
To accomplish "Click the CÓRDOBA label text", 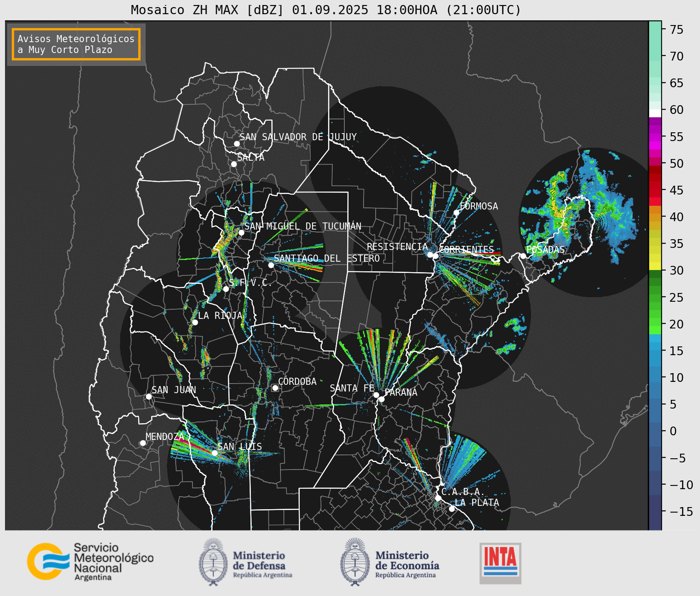I will (x=297, y=381).
